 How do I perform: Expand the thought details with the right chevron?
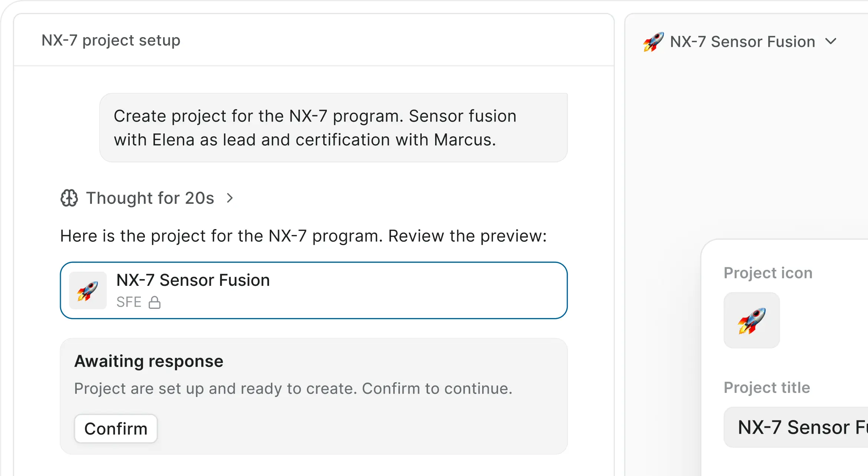point(230,198)
